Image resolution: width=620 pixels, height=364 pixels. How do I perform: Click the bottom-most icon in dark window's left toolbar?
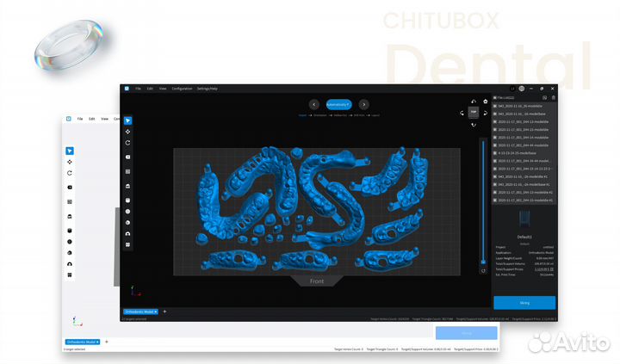coord(127,245)
